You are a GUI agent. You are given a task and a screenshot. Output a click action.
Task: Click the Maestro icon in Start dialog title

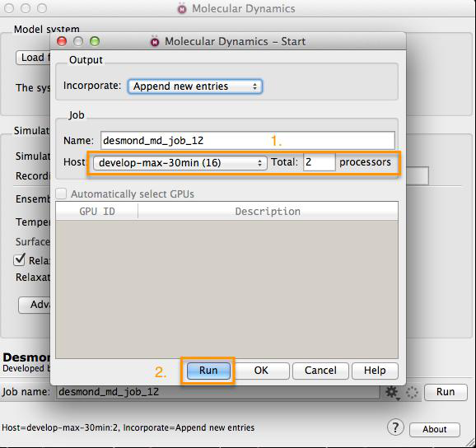pos(155,41)
